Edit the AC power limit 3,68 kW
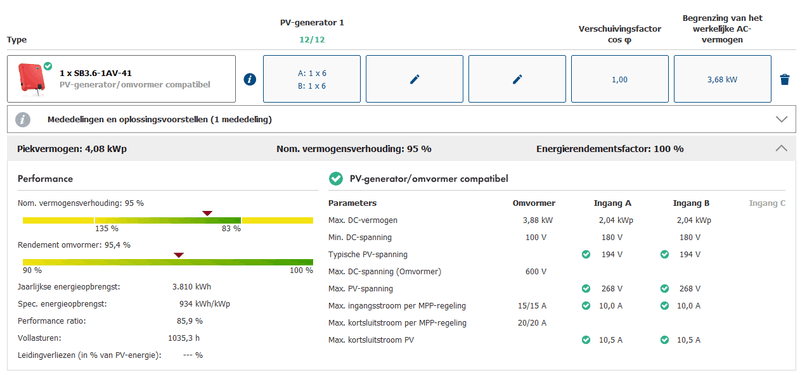 722,79
